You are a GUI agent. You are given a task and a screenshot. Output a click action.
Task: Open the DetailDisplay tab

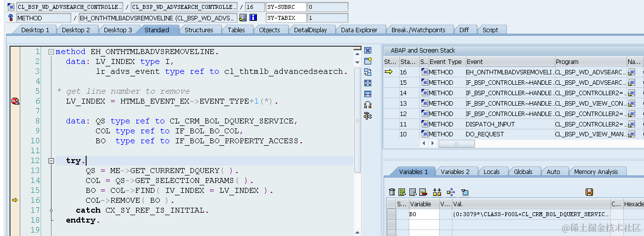click(x=310, y=30)
